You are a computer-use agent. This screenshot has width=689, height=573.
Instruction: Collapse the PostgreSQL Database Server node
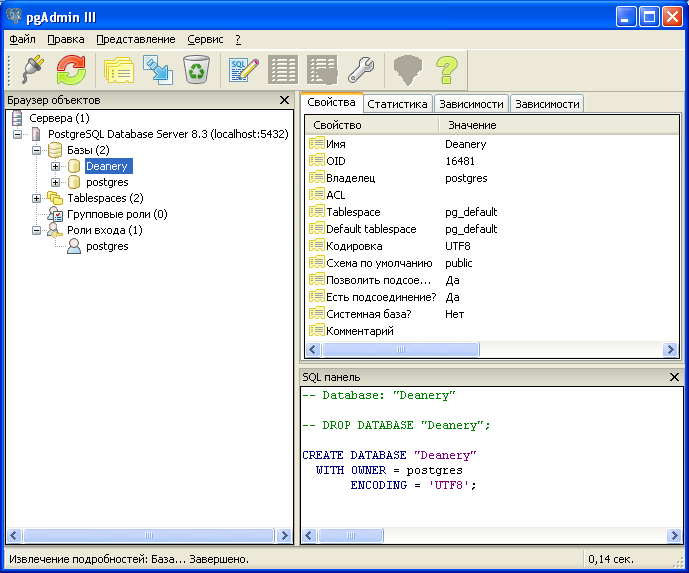point(18,134)
